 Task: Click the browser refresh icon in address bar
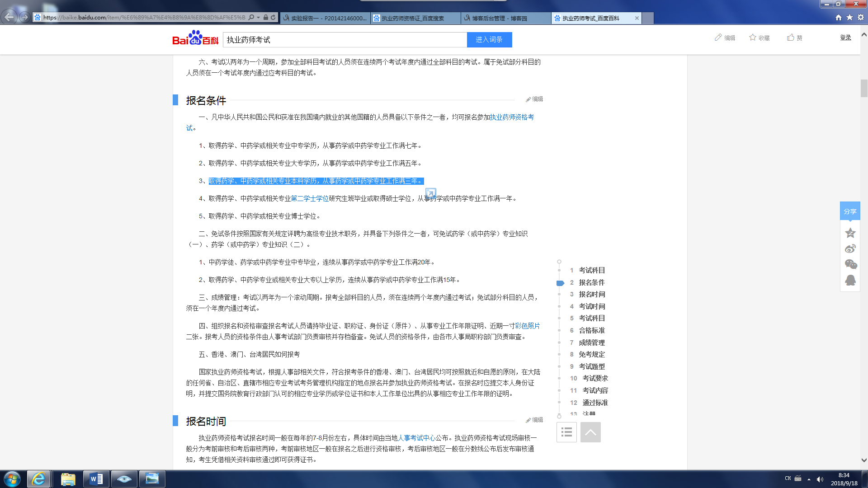pyautogui.click(x=273, y=18)
